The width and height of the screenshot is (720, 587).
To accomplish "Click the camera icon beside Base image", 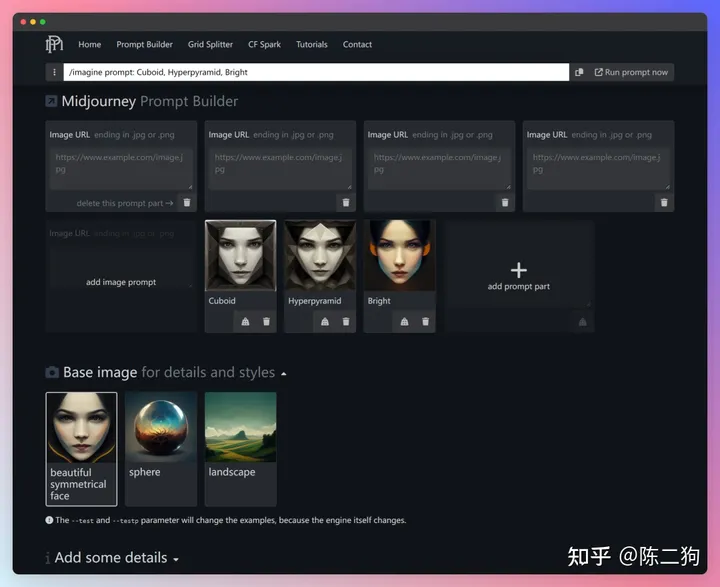I will (52, 372).
